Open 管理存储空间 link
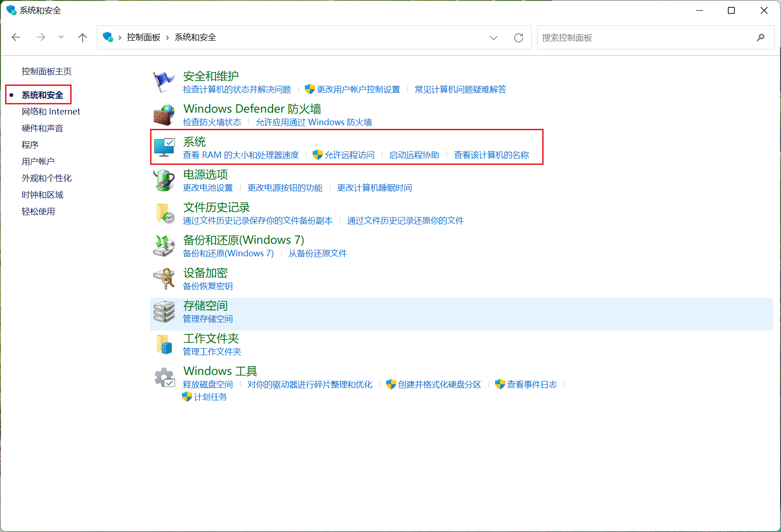781x532 pixels. click(x=208, y=319)
